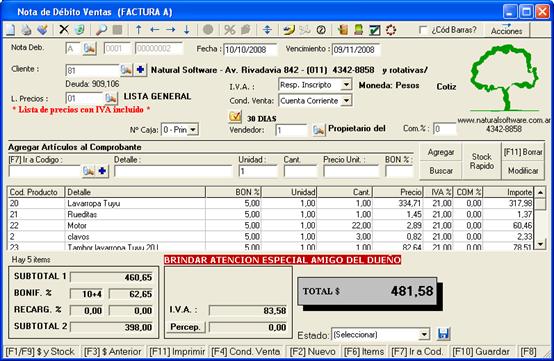
Task: Open the I.V.A. Resp. Inscripto dropdown
Action: pyautogui.click(x=347, y=85)
